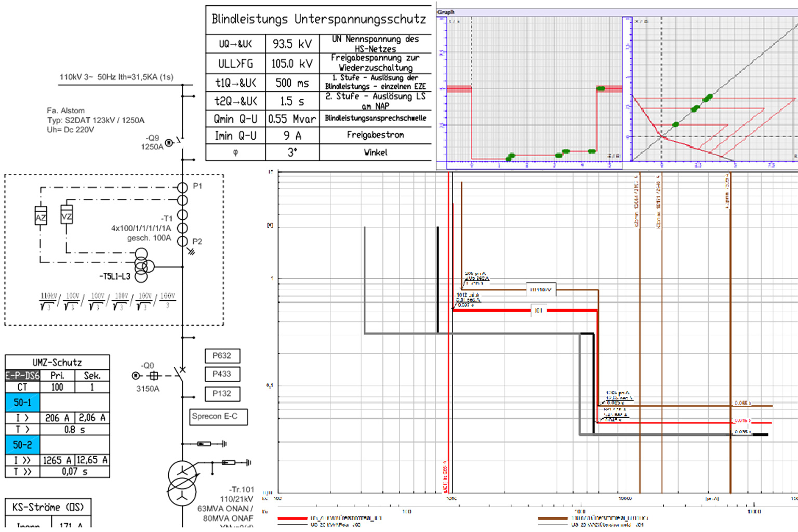Select the 206 A primary value

click(x=58, y=418)
